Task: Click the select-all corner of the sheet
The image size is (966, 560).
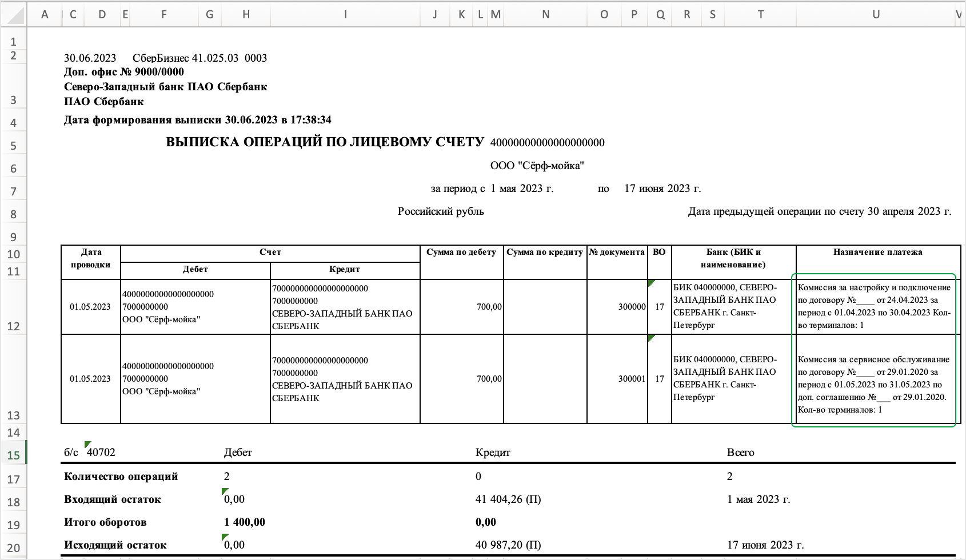Action: coord(13,15)
